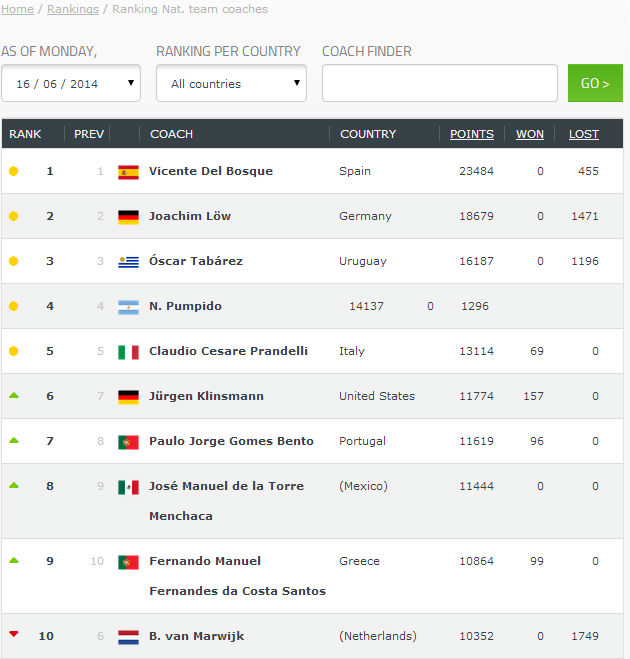Sort the table by LOST column

[x=584, y=134]
